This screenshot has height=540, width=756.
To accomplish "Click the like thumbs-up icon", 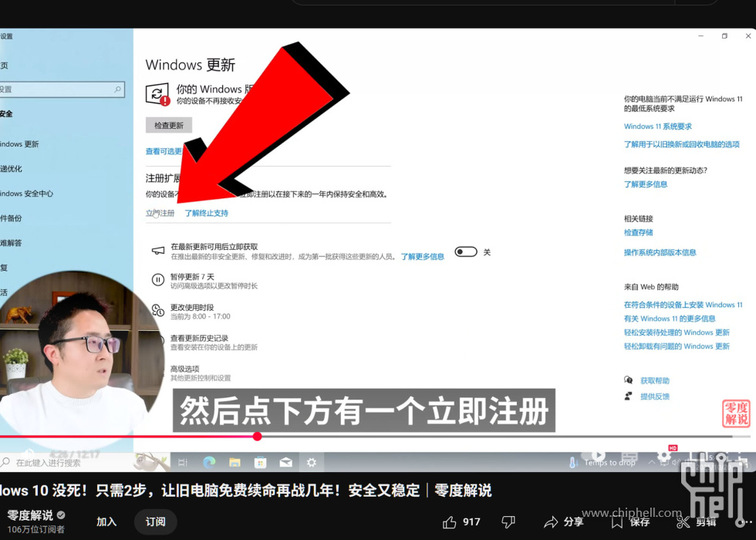I will click(x=449, y=522).
